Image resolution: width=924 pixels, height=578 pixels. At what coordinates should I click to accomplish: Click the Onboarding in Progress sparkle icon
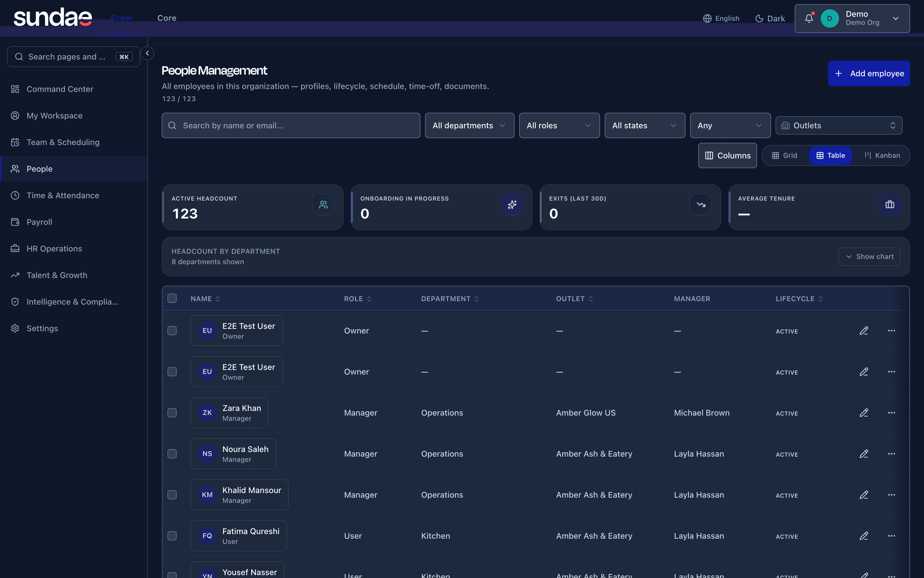click(x=512, y=205)
